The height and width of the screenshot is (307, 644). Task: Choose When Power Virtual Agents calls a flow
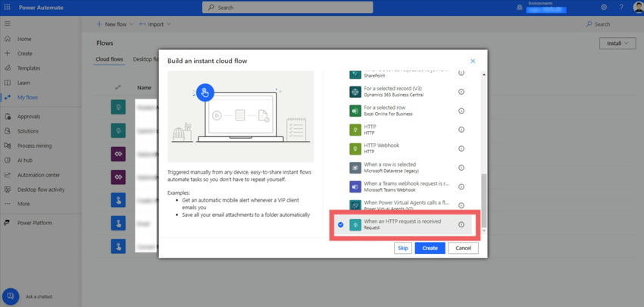[403, 205]
